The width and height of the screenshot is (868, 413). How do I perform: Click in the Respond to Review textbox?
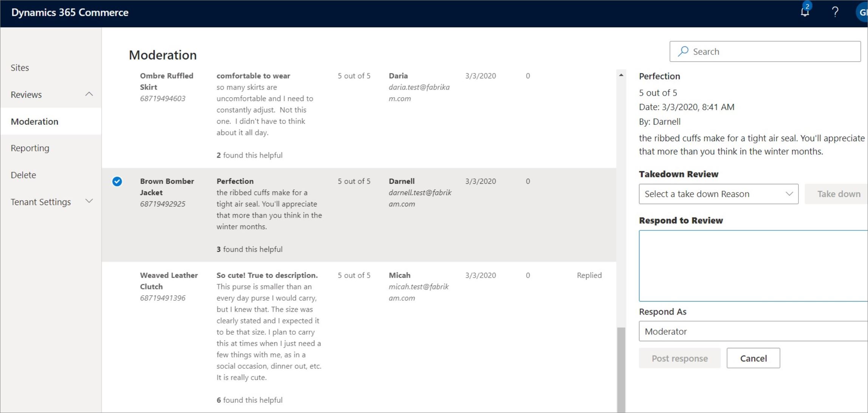753,266
